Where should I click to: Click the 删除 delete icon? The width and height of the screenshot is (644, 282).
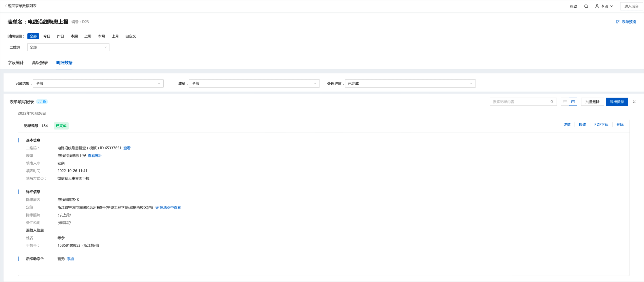pyautogui.click(x=620, y=125)
